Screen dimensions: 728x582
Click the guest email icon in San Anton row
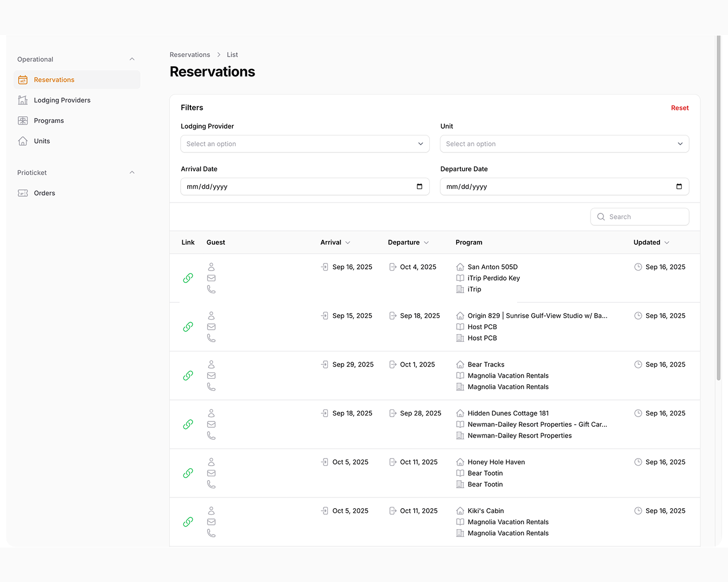tap(211, 278)
